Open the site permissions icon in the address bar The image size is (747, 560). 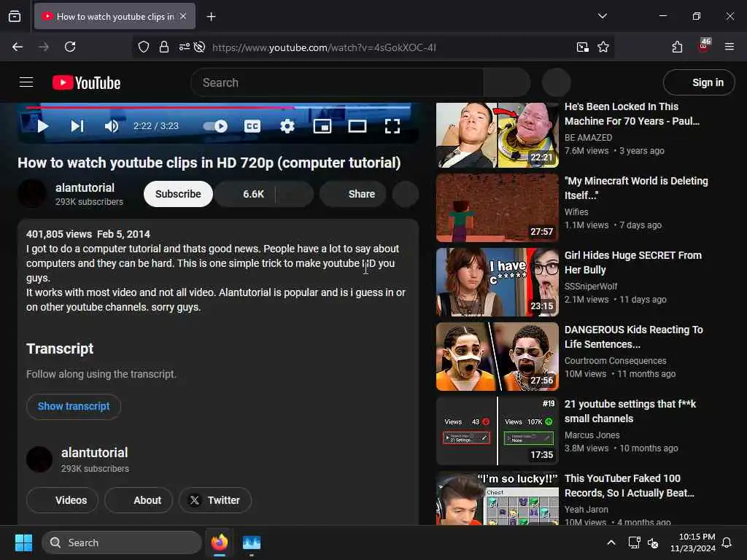pyautogui.click(x=184, y=47)
